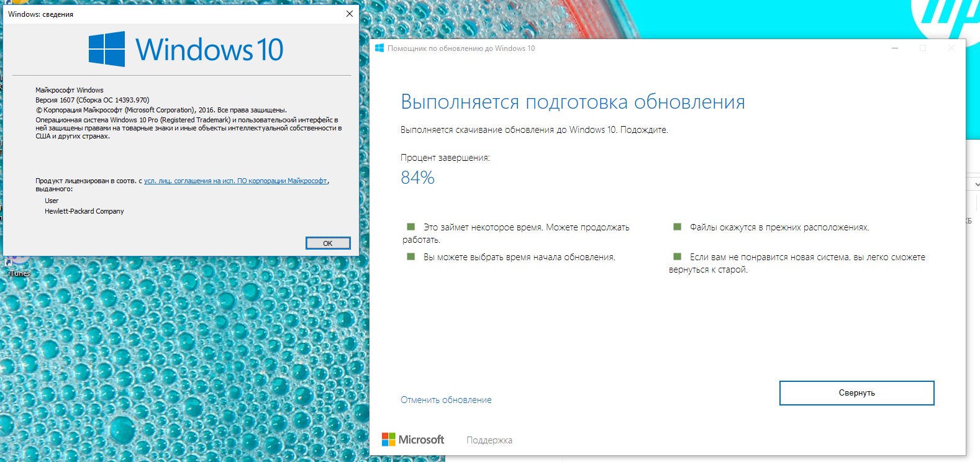
Task: Click the copyright line Корпорация Майкрософт 2016
Action: [161, 110]
